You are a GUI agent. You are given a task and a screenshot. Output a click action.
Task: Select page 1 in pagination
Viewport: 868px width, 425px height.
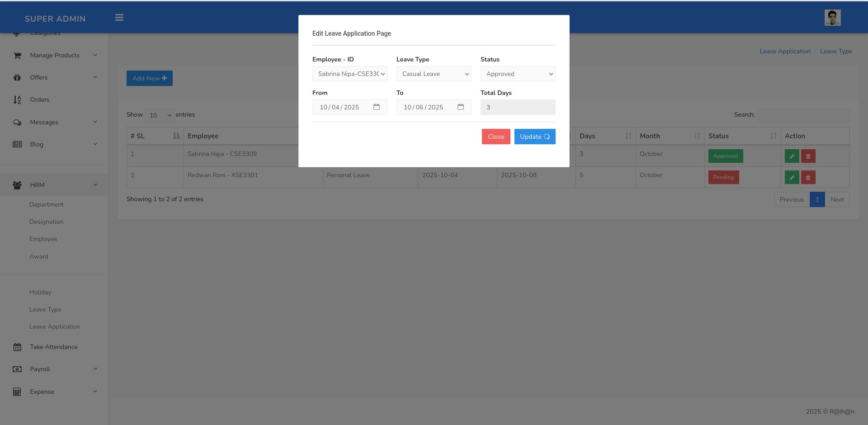[x=817, y=200]
